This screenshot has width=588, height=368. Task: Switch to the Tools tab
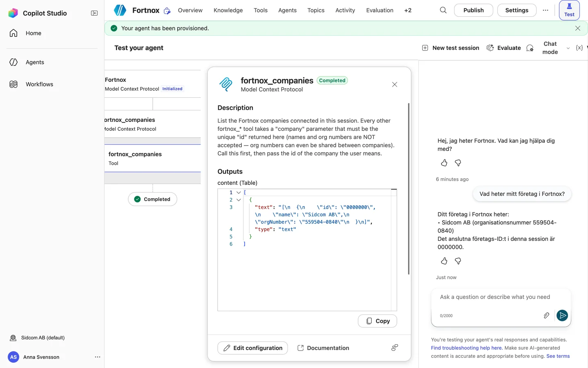coord(261,10)
